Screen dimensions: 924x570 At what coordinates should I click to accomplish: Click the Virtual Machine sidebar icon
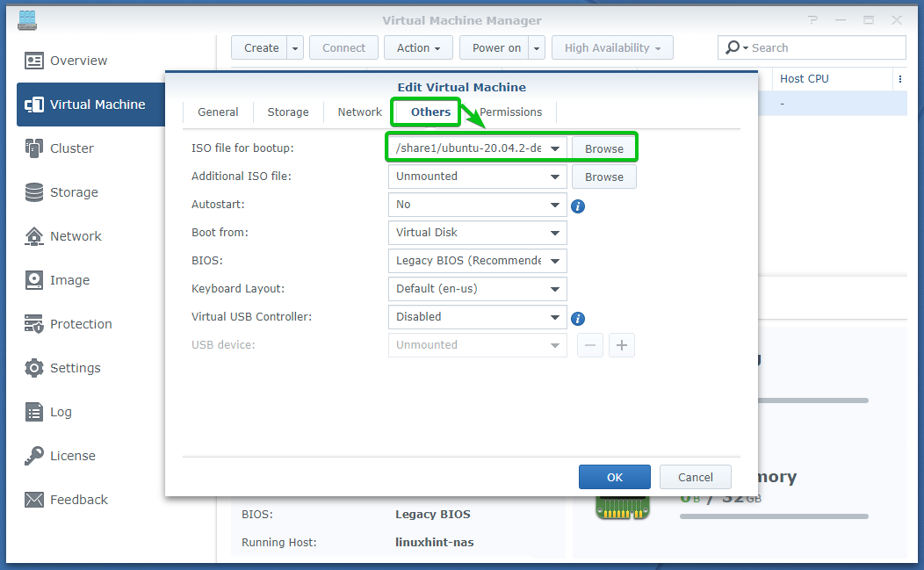tap(33, 105)
